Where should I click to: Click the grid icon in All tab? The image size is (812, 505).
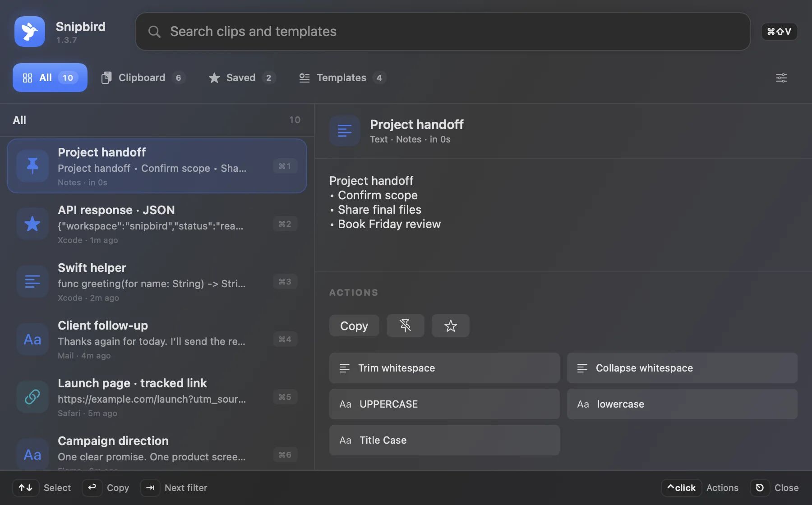28,78
